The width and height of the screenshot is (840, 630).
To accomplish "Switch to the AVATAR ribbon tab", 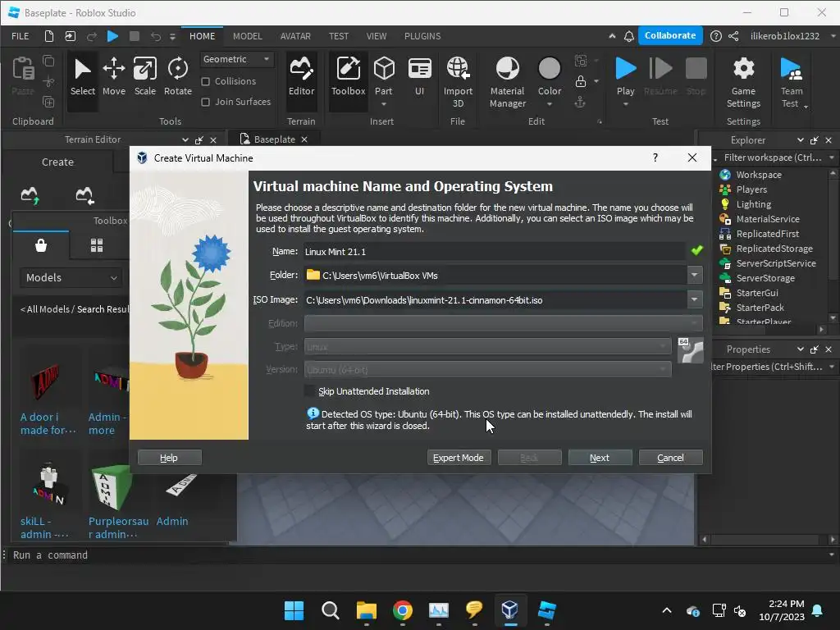I will 295,36.
